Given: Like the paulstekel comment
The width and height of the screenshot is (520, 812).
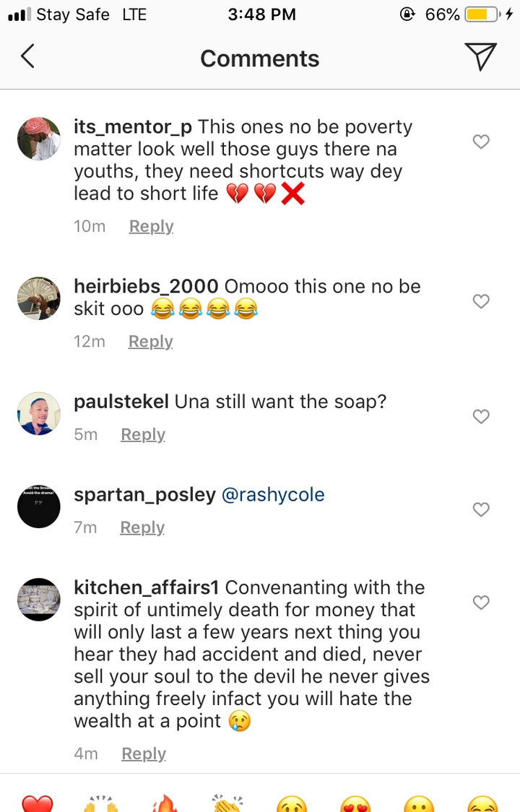Looking at the screenshot, I should [481, 416].
